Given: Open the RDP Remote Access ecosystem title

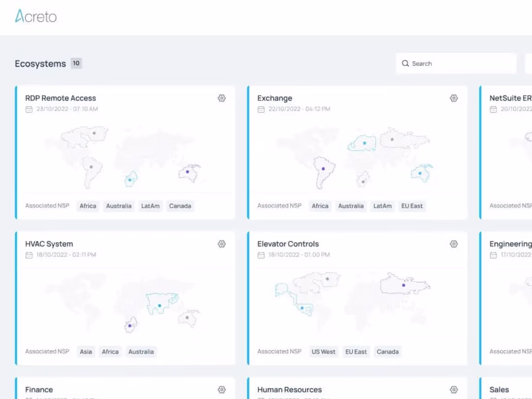Looking at the screenshot, I should 60,98.
